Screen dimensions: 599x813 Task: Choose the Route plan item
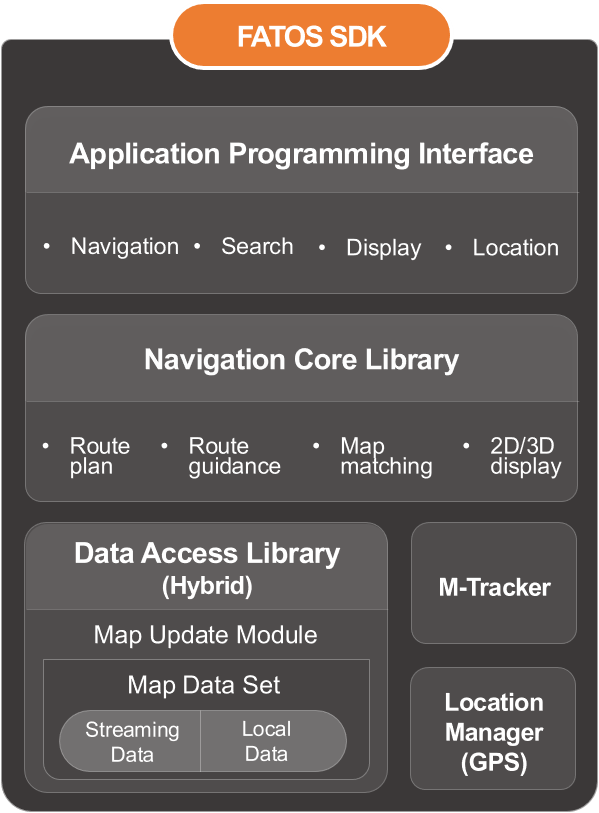(100, 456)
